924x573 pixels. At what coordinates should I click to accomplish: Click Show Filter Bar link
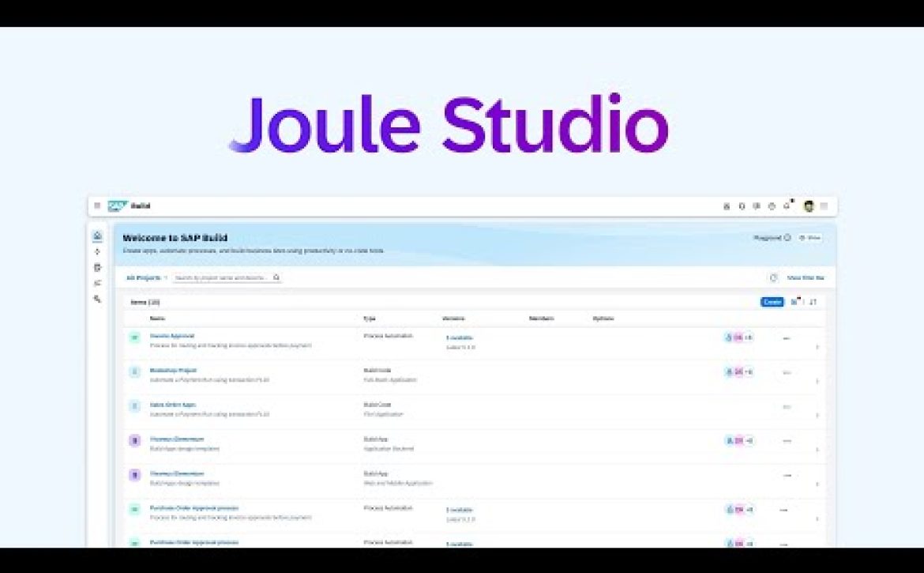pos(806,278)
